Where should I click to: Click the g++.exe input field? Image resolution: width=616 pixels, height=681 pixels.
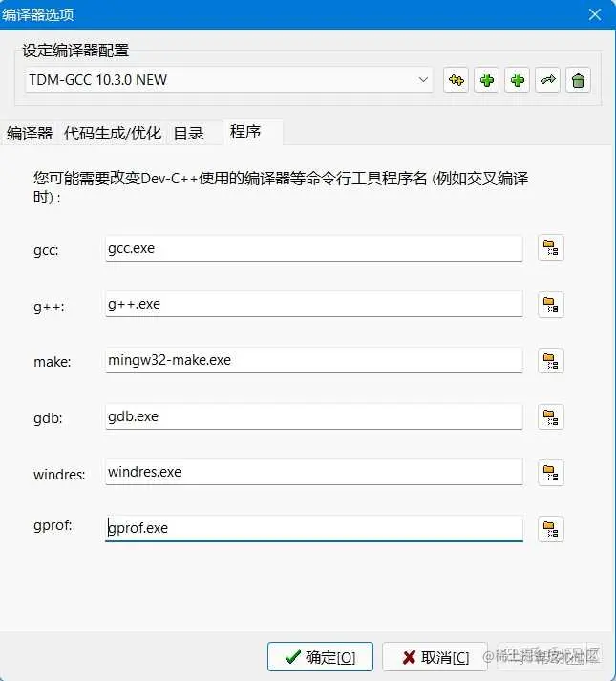point(313,304)
